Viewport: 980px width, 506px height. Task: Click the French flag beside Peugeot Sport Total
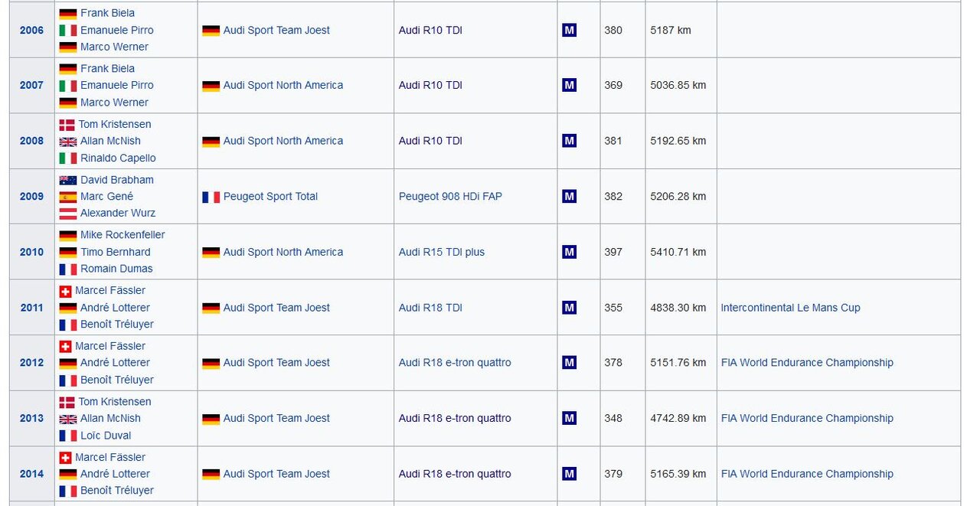point(211,197)
